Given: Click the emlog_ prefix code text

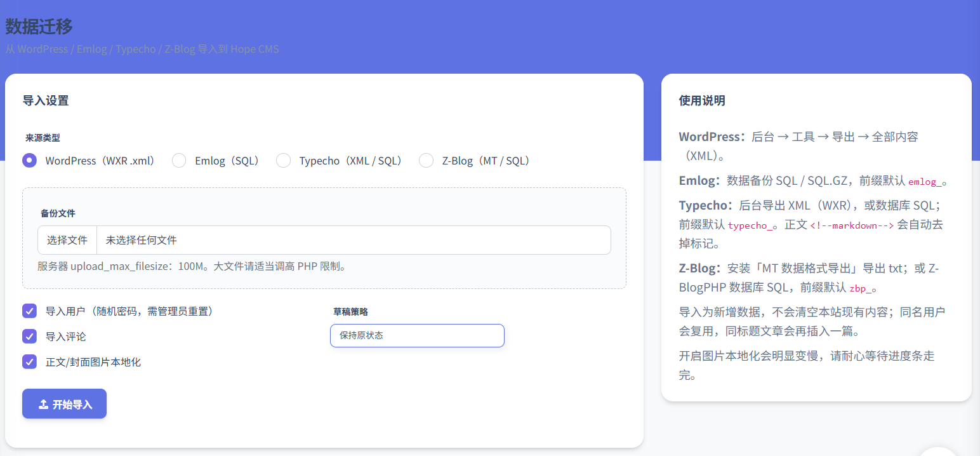Looking at the screenshot, I should point(925,182).
